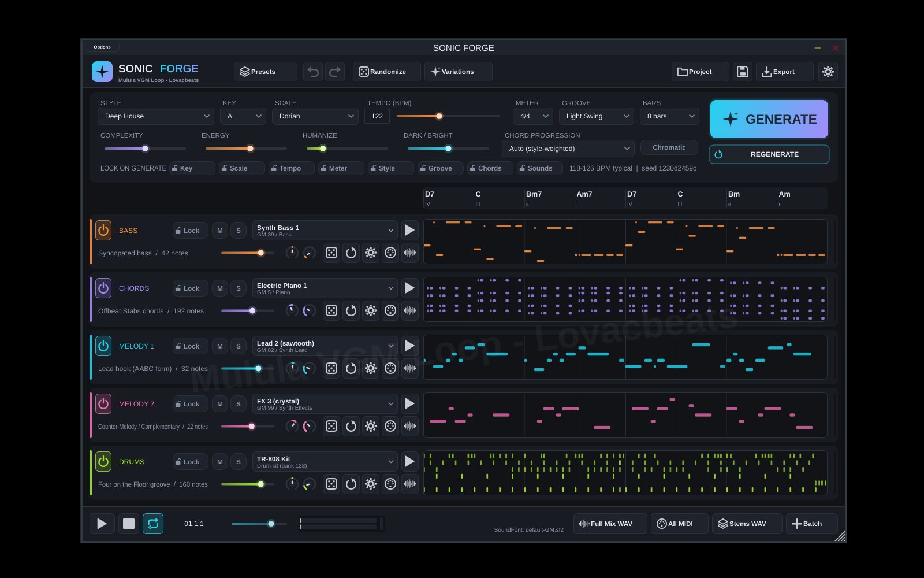Randomize the BASS track with its dice icon
The height and width of the screenshot is (578, 924).
click(x=331, y=253)
